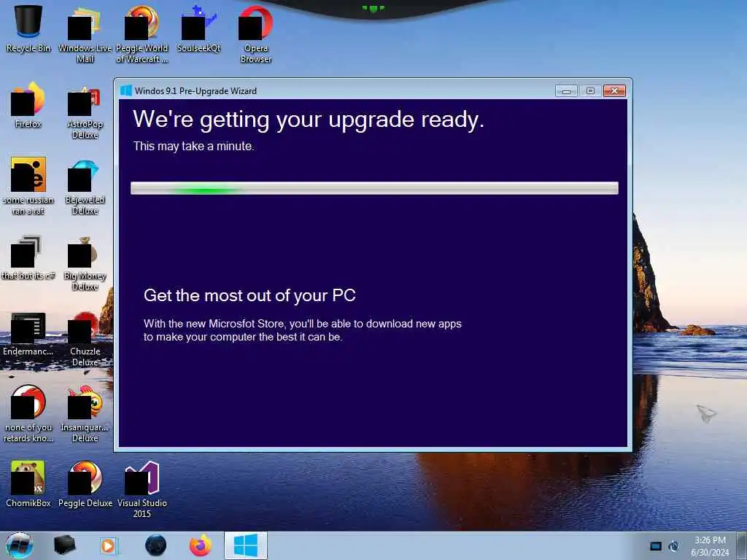Click the tray icon left of the clock
The width and height of the screenshot is (747, 560).
point(673,546)
